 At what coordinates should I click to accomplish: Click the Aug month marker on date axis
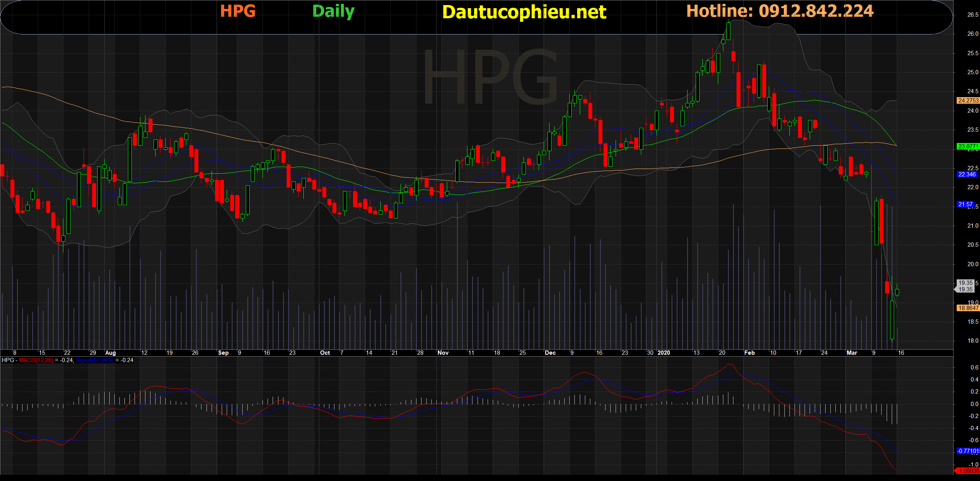coord(110,353)
